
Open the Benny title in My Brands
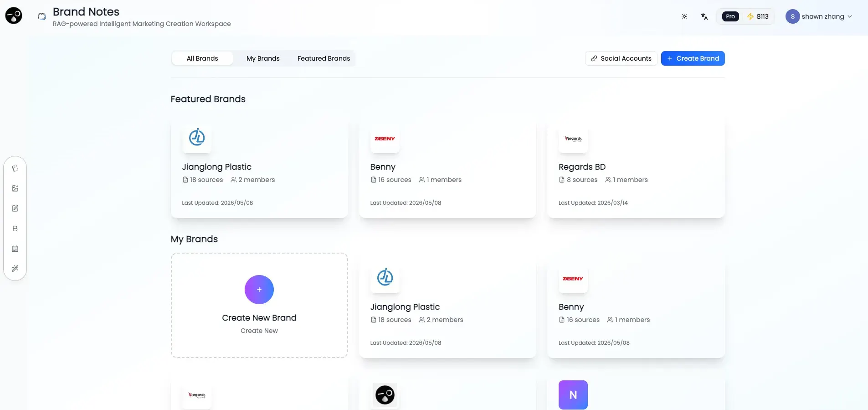coord(571,307)
